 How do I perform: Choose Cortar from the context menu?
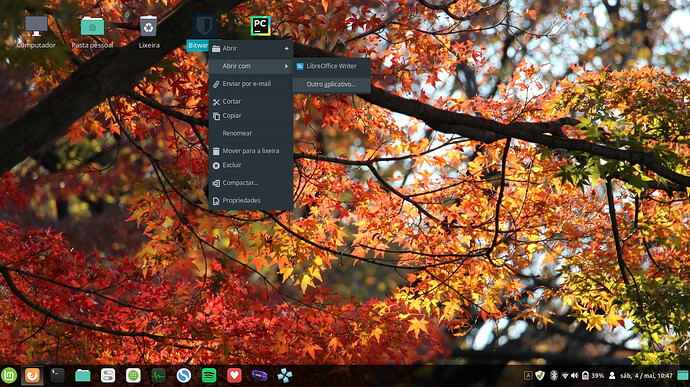point(251,101)
